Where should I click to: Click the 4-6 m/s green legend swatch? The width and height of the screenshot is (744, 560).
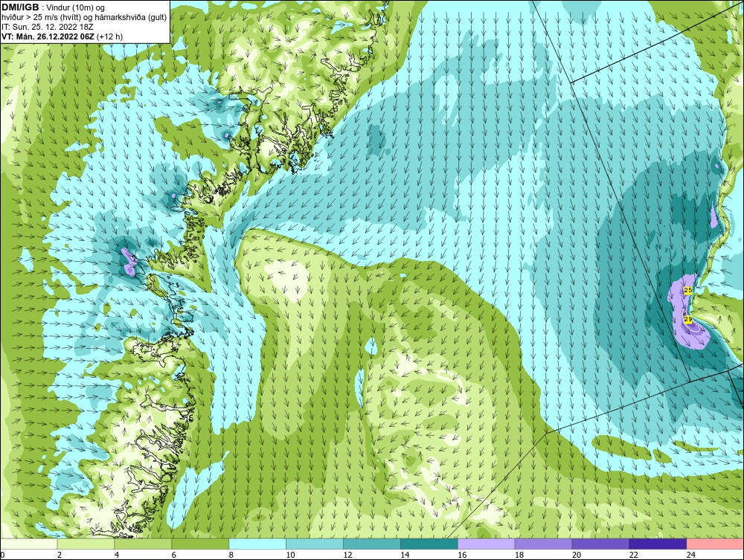click(x=144, y=544)
